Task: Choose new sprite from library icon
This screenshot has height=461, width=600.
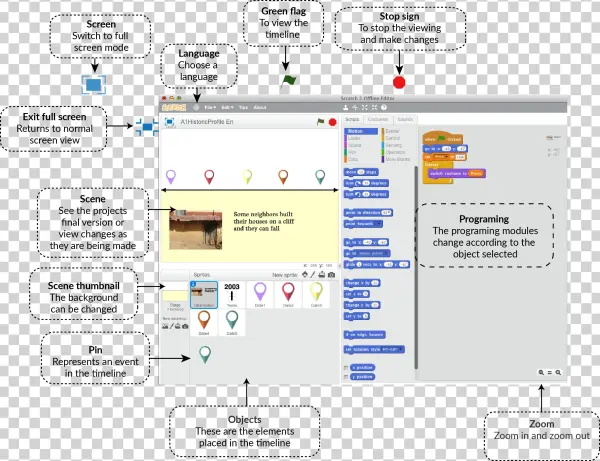Action: click(x=305, y=274)
